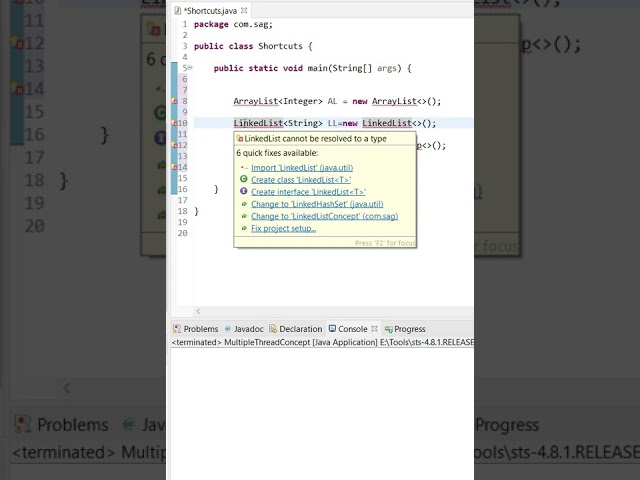640x480 pixels.
Task: Open the Declaration view tab
Action: (x=296, y=329)
